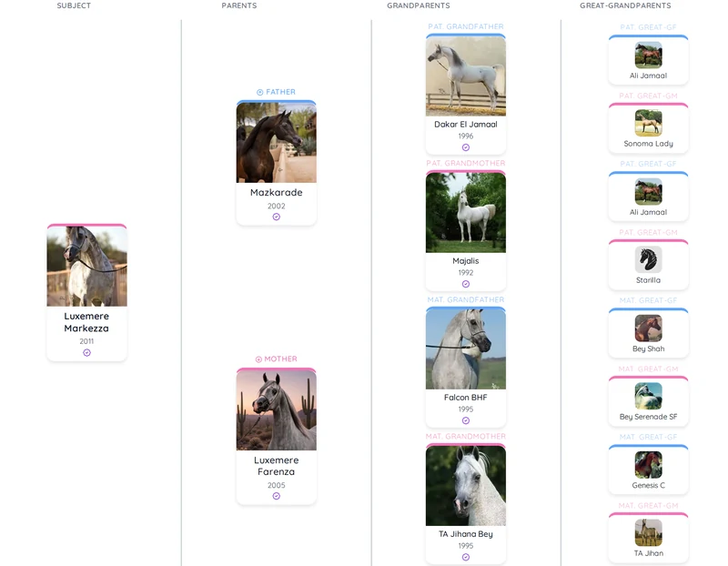Click the Bey Shah name text
Viewport: 728px width, 566px height.
(x=648, y=349)
